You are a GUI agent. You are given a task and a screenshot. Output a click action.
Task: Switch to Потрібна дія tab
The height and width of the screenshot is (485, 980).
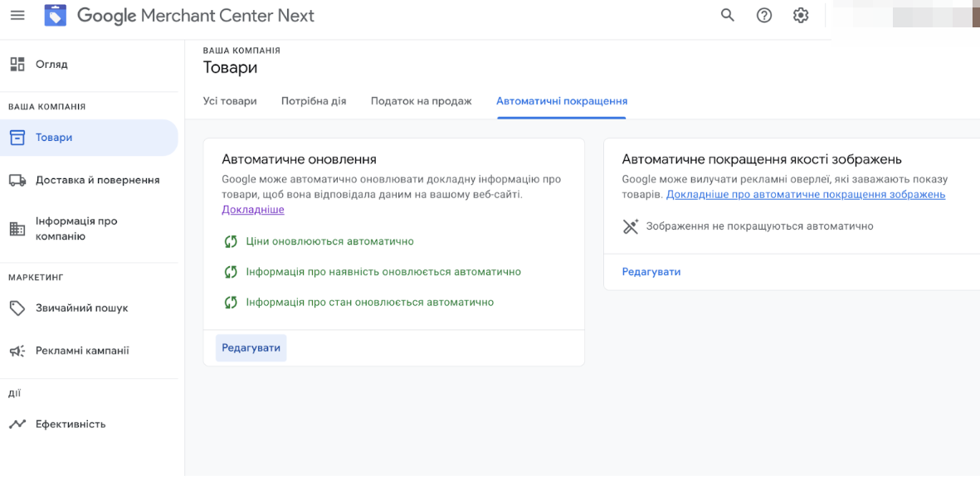click(x=314, y=101)
